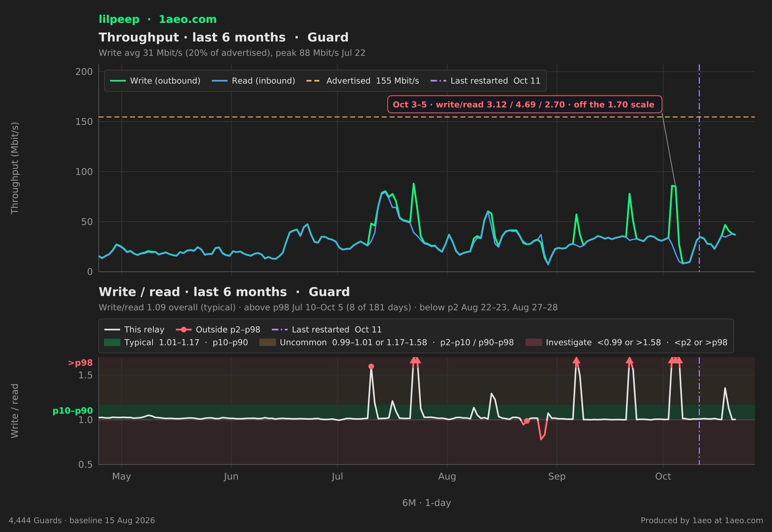
Task: Click the Jun x-axis label
Action: 231,477
